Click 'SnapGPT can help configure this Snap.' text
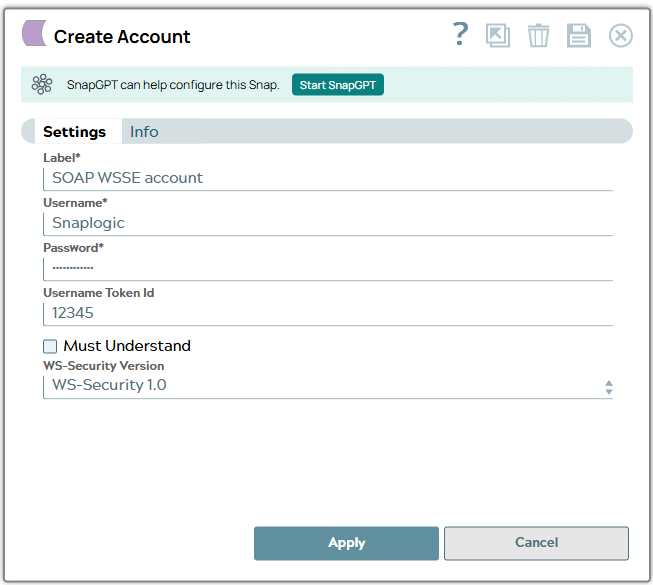The height and width of the screenshot is (585, 653). click(x=173, y=85)
